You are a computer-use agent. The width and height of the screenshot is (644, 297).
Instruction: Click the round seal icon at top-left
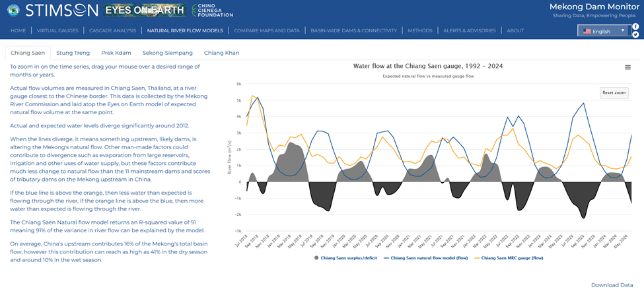click(11, 10)
